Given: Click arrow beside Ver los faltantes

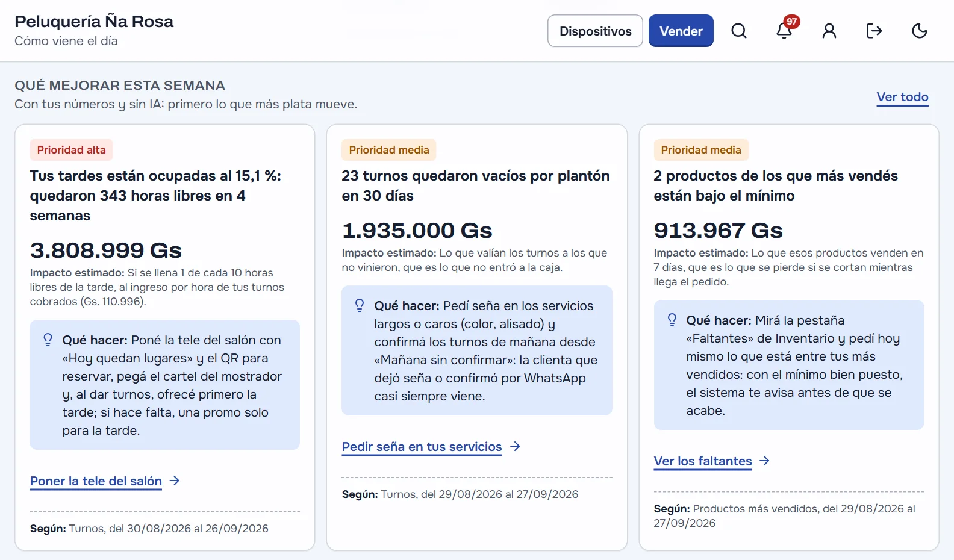Looking at the screenshot, I should (x=765, y=461).
